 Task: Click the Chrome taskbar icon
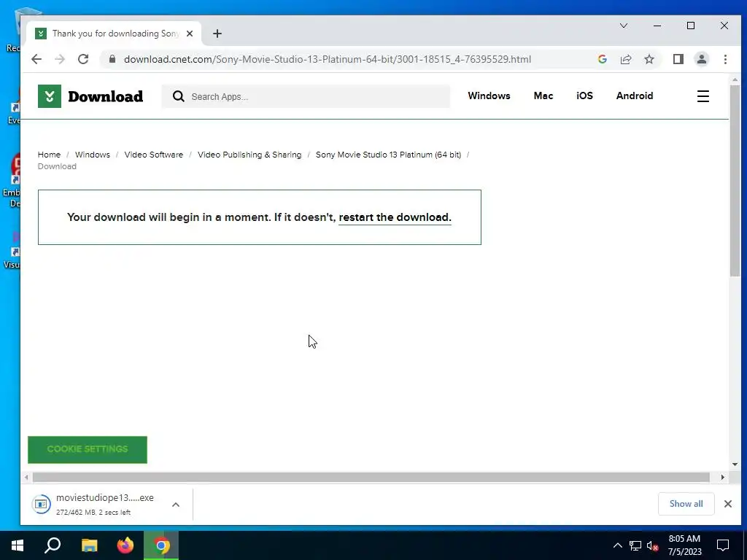pos(161,545)
